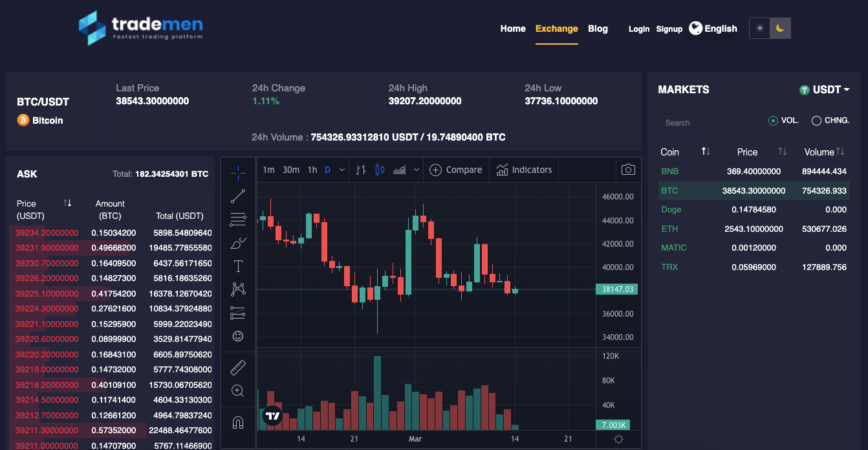Expand the English language selector
The width and height of the screenshot is (868, 450).
pyautogui.click(x=713, y=28)
